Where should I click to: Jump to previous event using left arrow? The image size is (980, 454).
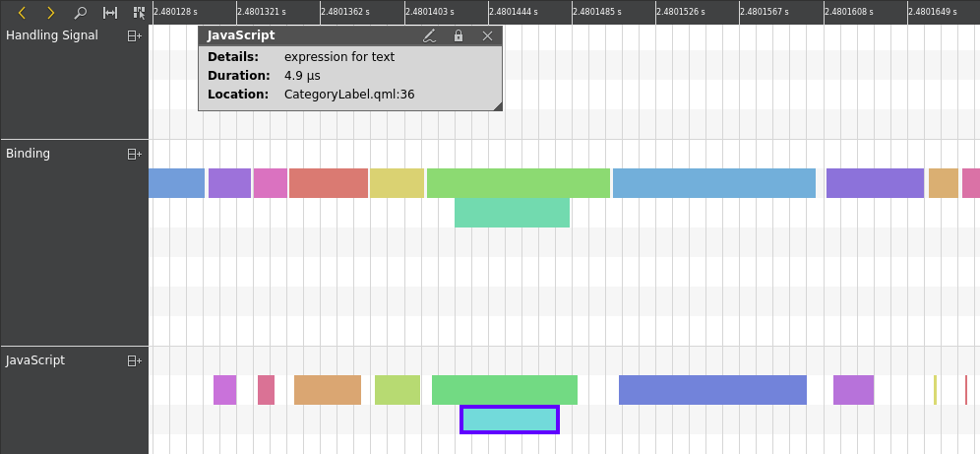coord(22,13)
